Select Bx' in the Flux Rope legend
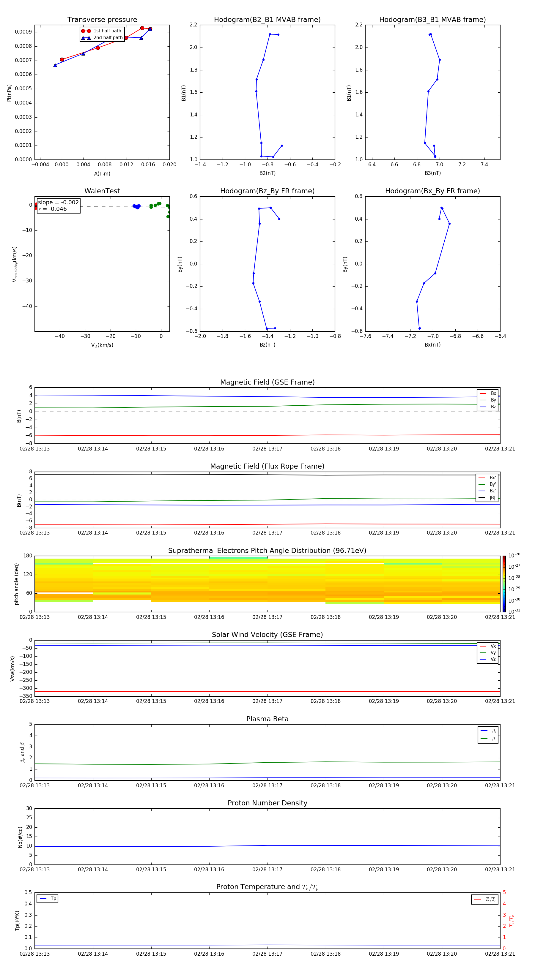 pyautogui.click(x=487, y=478)
